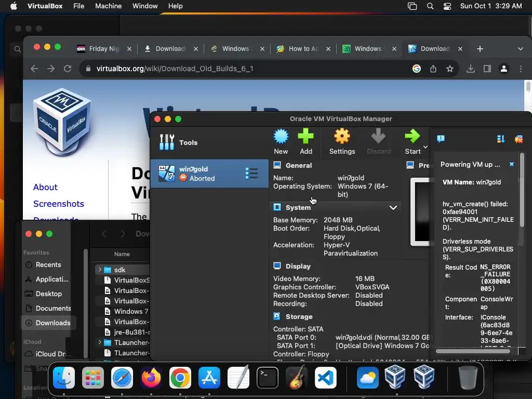This screenshot has width=532, height=399.
Task: Switch to the How to Ac browser tab
Action: pyautogui.click(x=303, y=49)
